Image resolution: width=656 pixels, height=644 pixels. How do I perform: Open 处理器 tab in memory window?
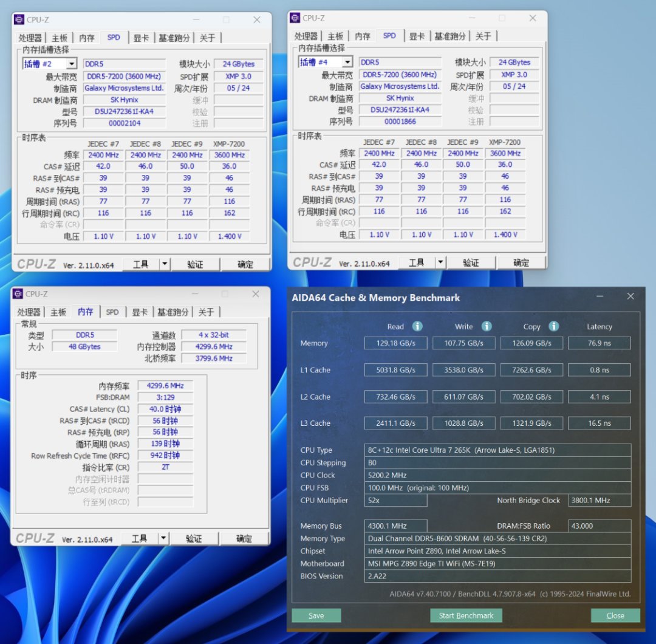29,312
